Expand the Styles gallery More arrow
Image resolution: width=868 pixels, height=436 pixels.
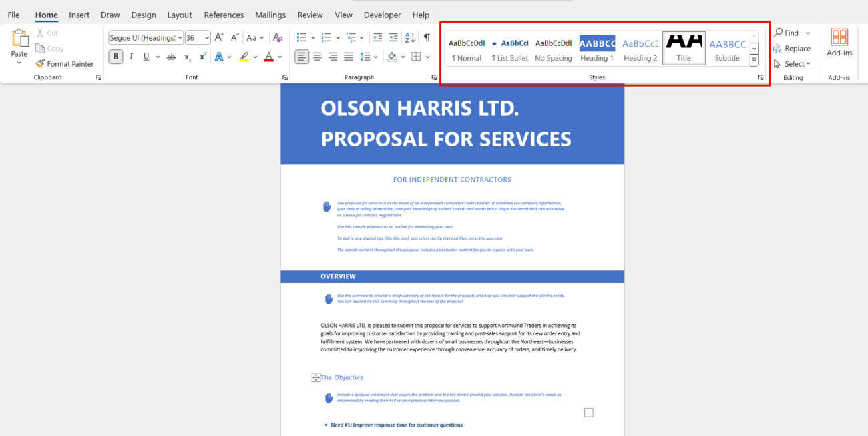[x=754, y=61]
